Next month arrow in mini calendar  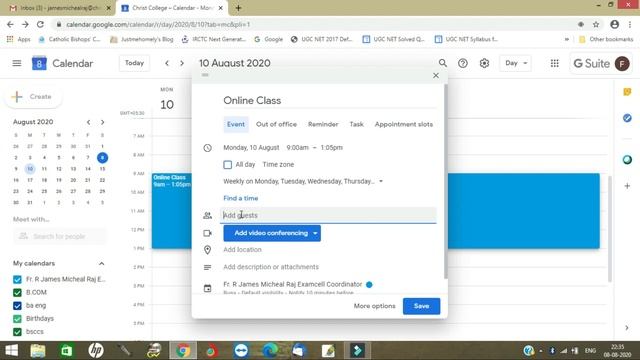(x=102, y=122)
